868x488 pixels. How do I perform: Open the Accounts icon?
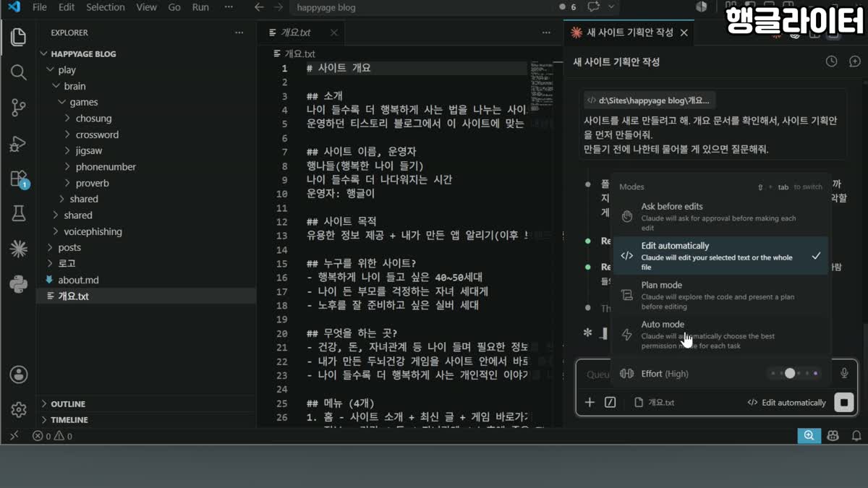(x=18, y=374)
